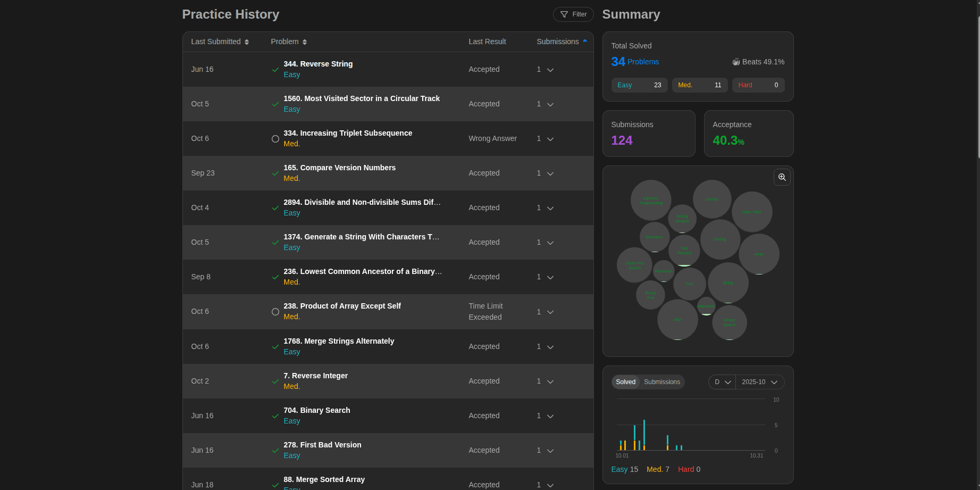Select the Binary Search topic bubble
The width and height of the screenshot is (980, 490).
pyautogui.click(x=730, y=322)
